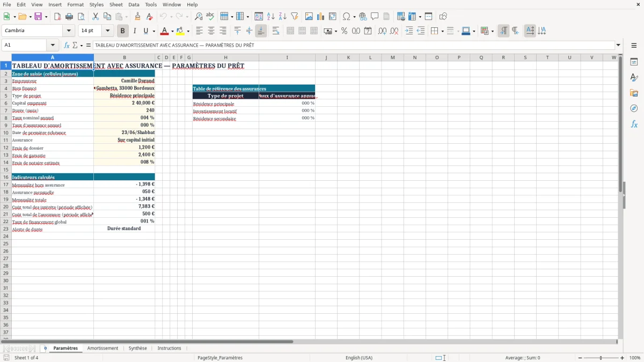Open the Tools menu

tap(151, 4)
